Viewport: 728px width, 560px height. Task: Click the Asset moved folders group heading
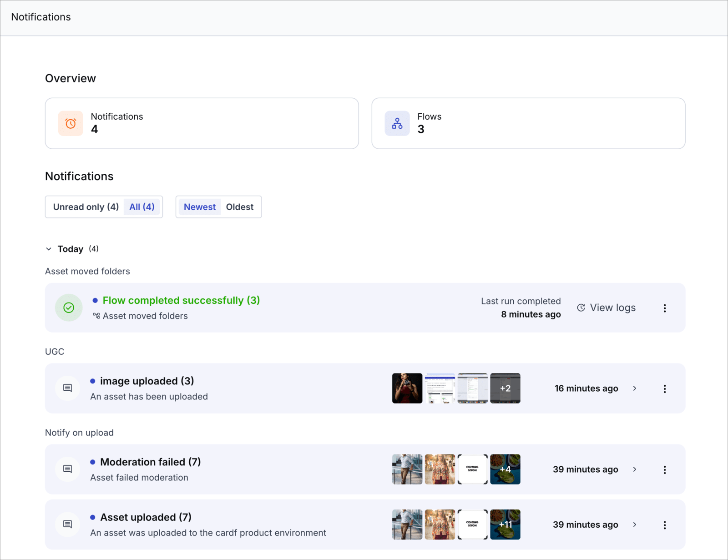tap(87, 271)
